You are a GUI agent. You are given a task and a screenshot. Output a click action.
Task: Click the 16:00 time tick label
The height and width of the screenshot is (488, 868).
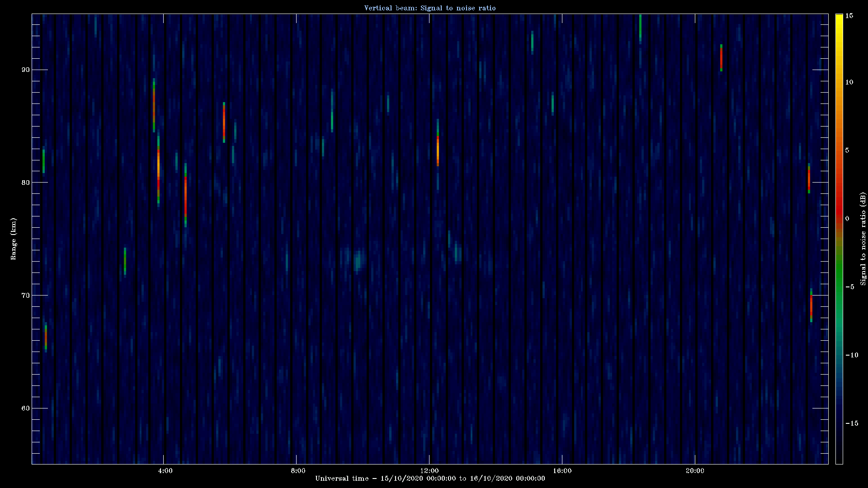pyautogui.click(x=562, y=470)
